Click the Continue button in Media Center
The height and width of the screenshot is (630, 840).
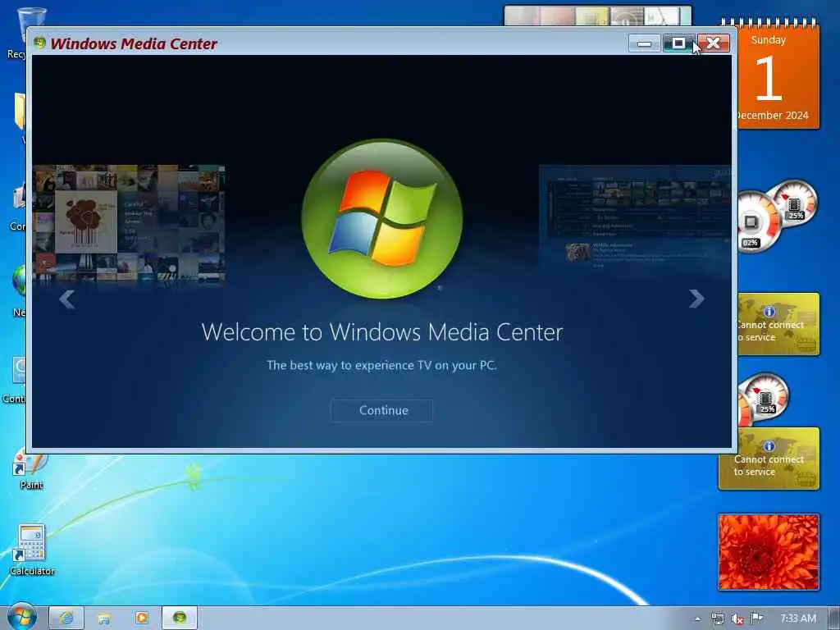point(382,410)
